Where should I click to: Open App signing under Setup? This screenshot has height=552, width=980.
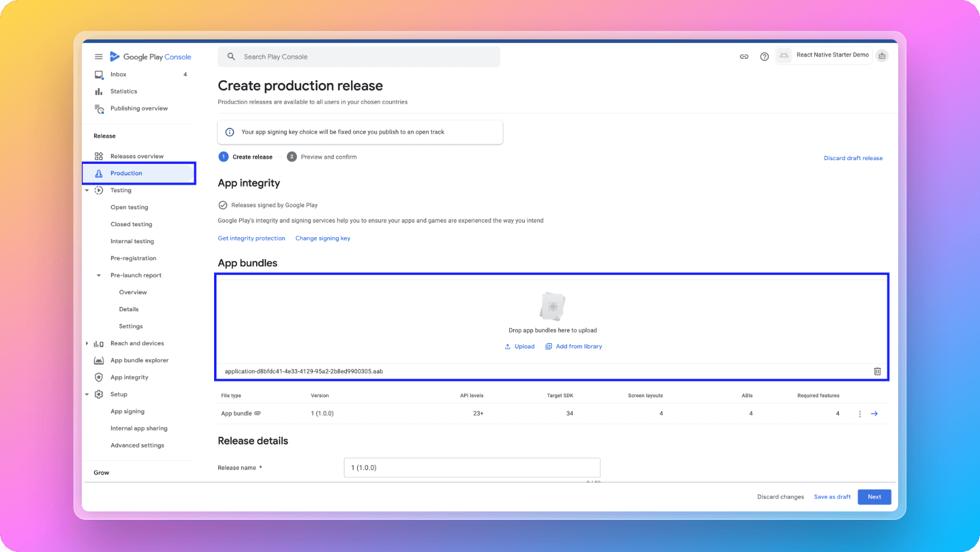tap(127, 411)
